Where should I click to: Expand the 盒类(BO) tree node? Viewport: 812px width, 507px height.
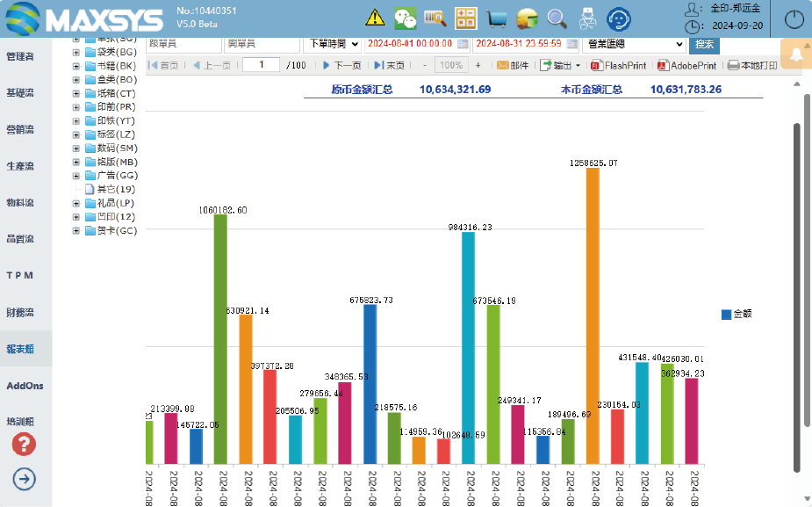(75, 80)
